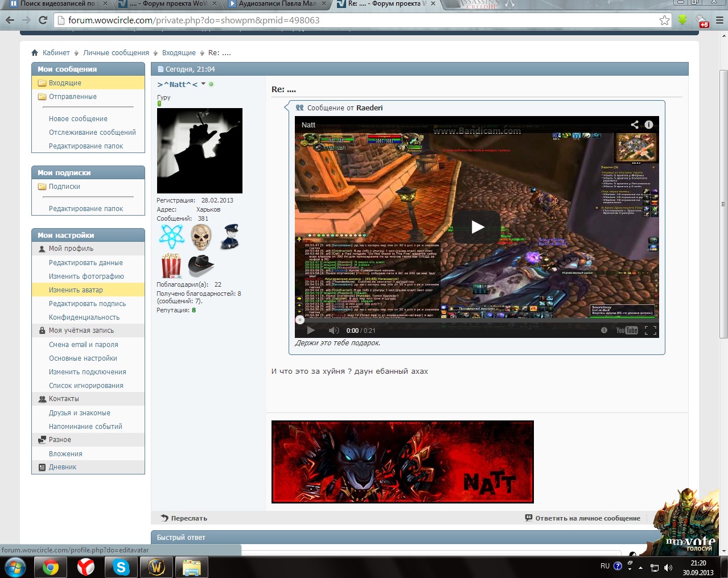This screenshot has height=578, width=728.
Task: Toggle fullscreen in the video player
Action: [651, 330]
